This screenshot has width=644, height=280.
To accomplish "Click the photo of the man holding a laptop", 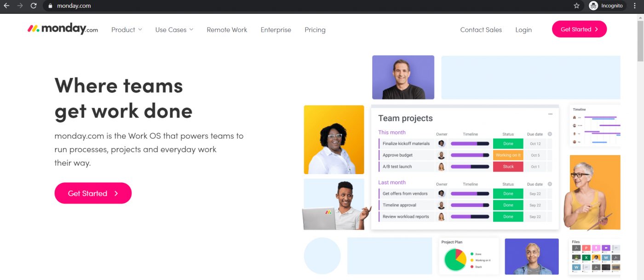I will click(x=337, y=204).
